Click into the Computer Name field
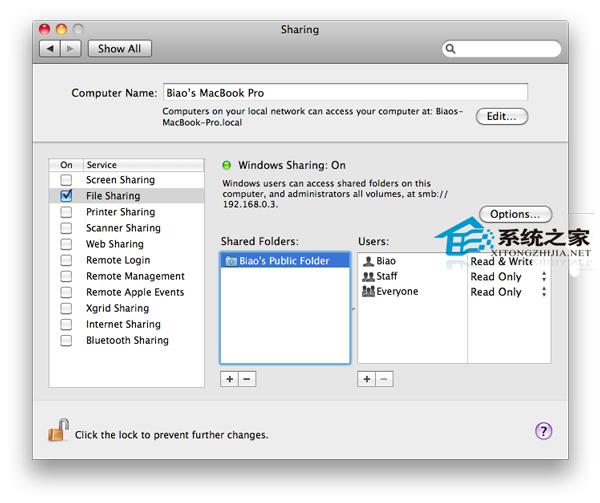 [345, 92]
